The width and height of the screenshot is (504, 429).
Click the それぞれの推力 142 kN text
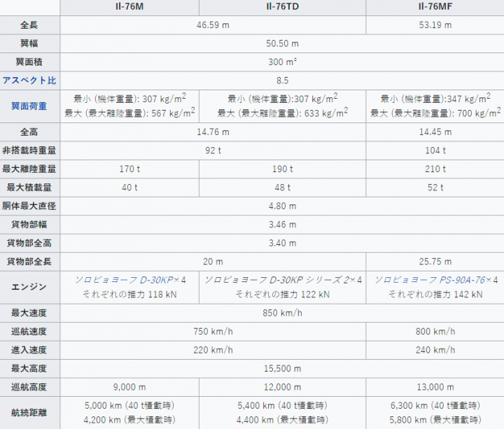435,295
